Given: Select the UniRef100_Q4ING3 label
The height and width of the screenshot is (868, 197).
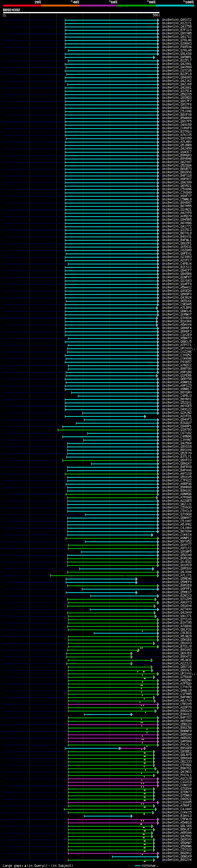Looking at the screenshot, I should (176, 772).
